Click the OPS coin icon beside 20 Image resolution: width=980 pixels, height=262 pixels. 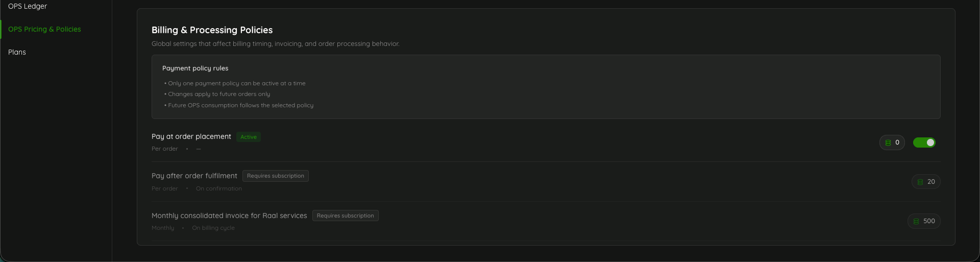[920, 182]
